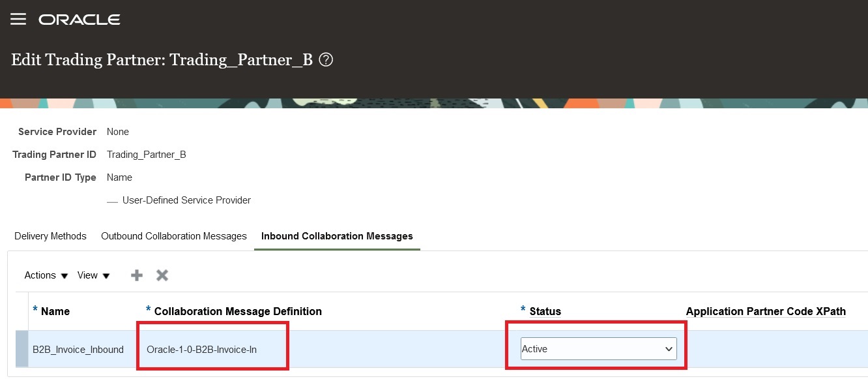Viewport: 868px width, 379px height.
Task: Delete the selected message row
Action: click(162, 275)
